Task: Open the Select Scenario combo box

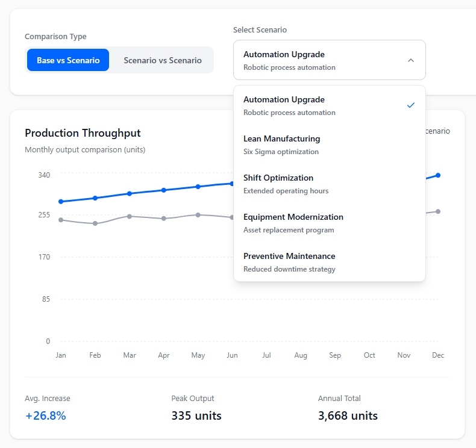Action: tap(329, 60)
